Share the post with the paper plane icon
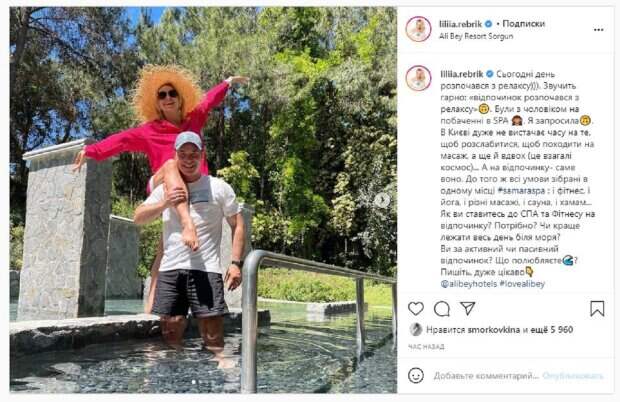 click(467, 308)
